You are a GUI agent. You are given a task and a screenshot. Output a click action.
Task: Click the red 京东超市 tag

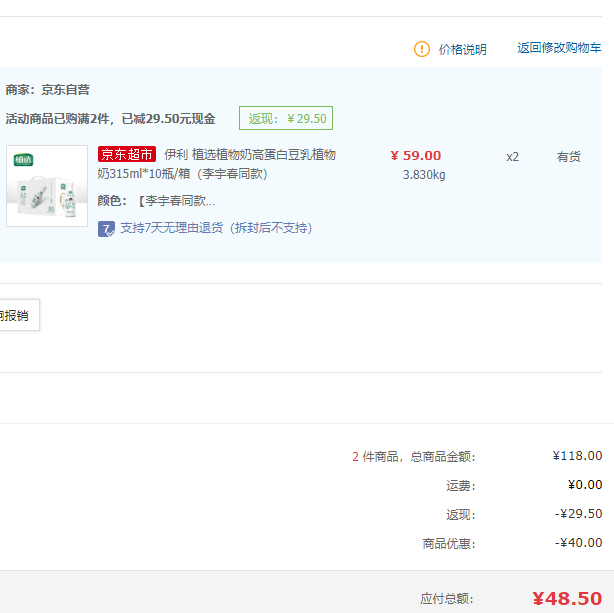(127, 155)
